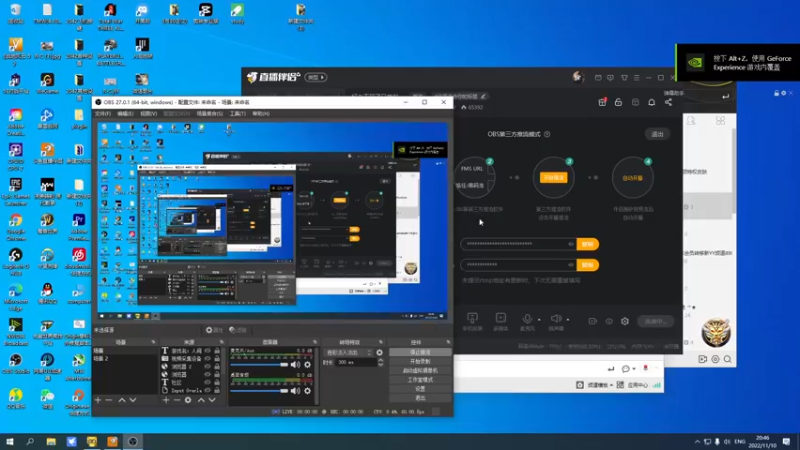Screen dimensions: 800x450
Task: Mute the desktop audio speaker icon
Action: [295, 391]
